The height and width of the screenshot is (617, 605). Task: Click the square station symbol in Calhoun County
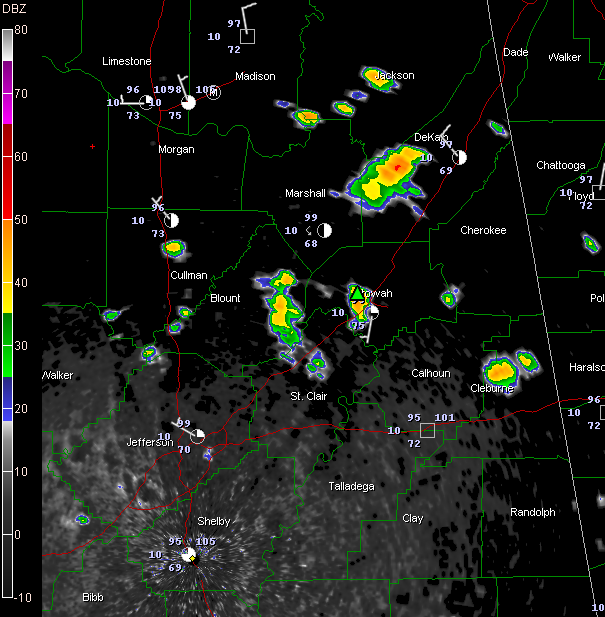pyautogui.click(x=428, y=430)
